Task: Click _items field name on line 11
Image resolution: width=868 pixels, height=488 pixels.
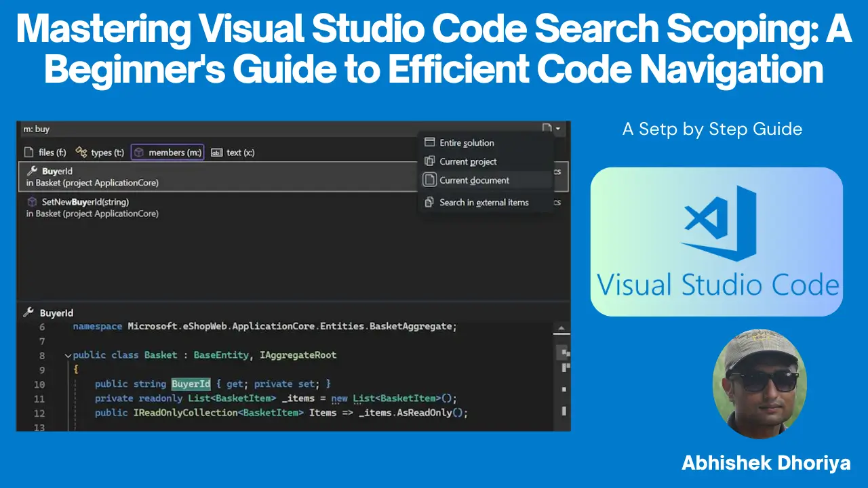Action: pyautogui.click(x=298, y=399)
